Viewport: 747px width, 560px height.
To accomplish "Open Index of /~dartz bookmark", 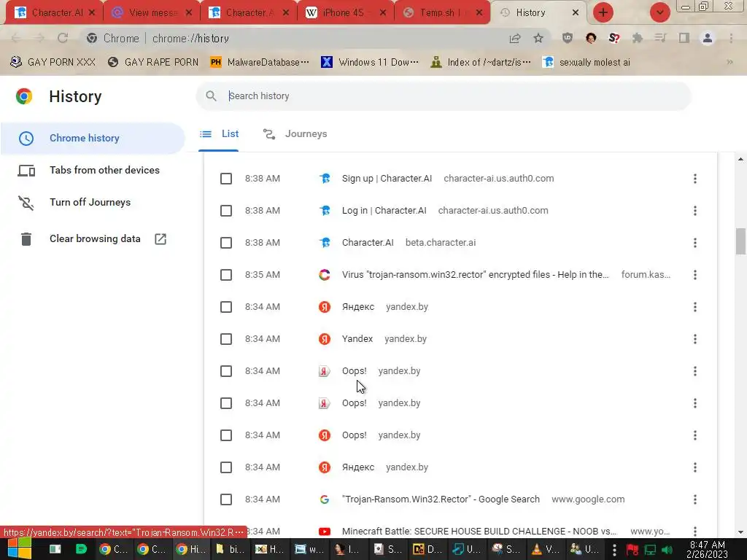I will pos(480,62).
